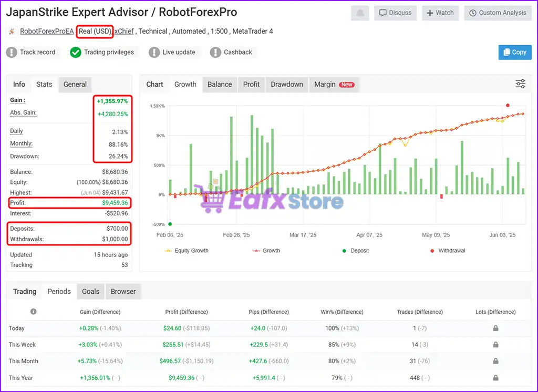This screenshot has height=392, width=538.
Task: Click This Month's pips +427.6
Action: point(258,361)
